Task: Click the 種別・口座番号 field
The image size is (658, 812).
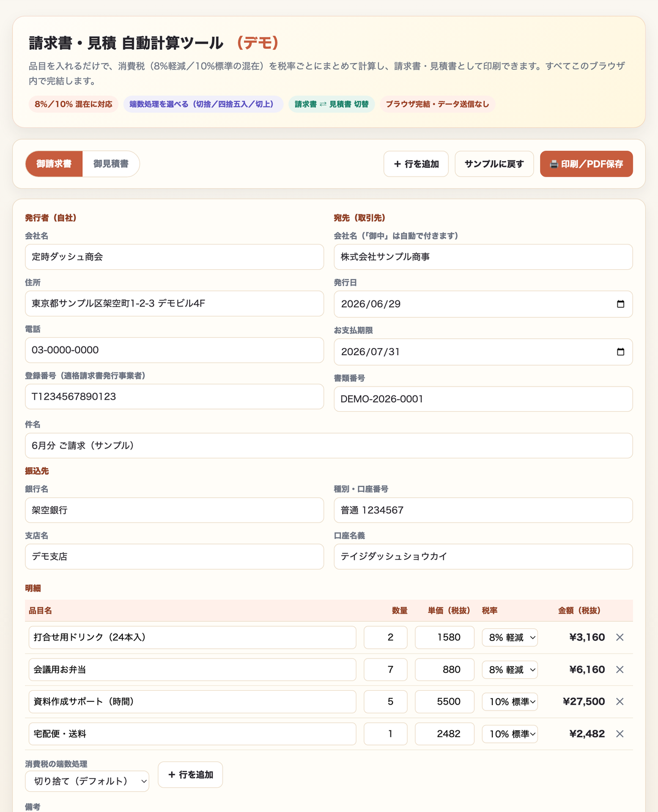Action: pos(483,510)
